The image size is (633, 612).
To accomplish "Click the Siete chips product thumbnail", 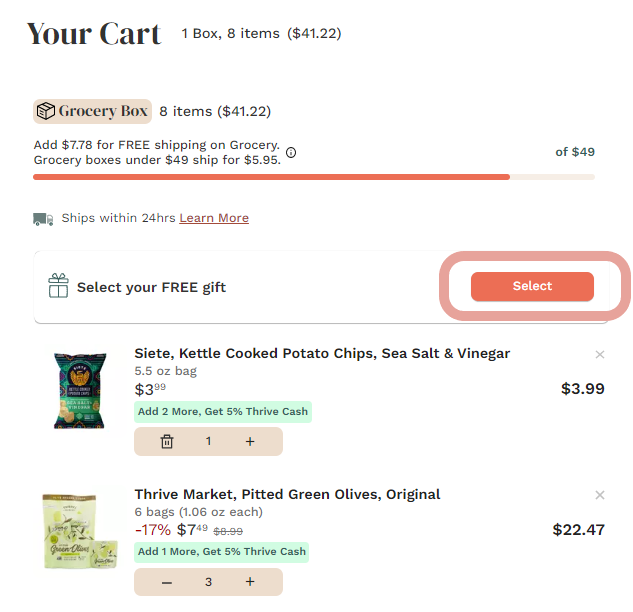I will point(79,390).
